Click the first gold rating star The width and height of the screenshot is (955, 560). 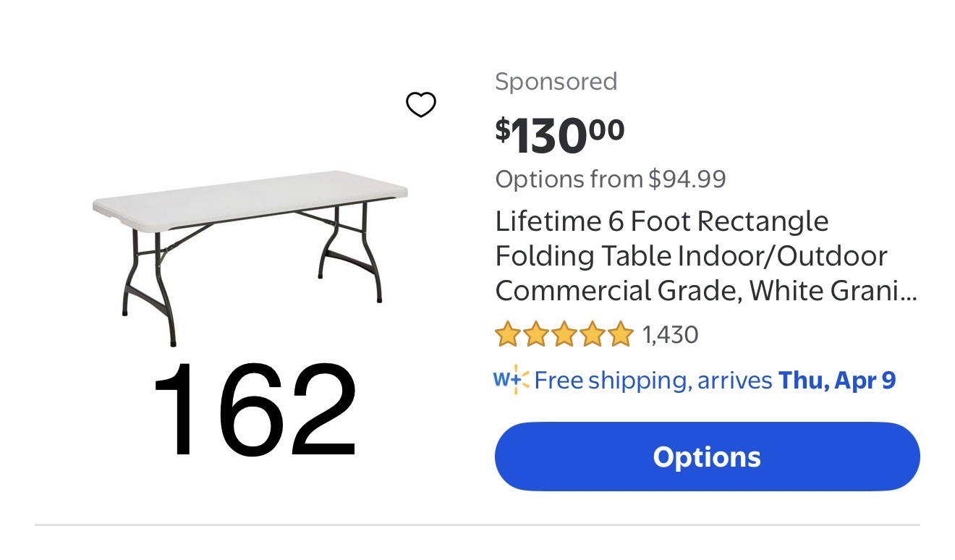point(507,335)
